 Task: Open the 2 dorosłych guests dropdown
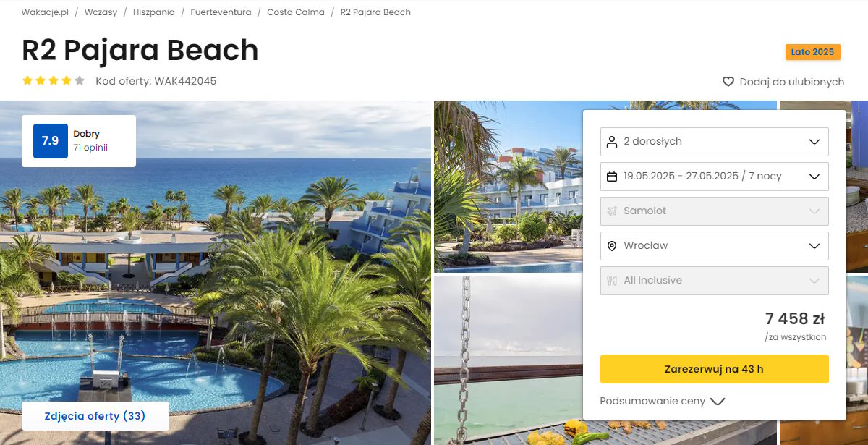click(715, 142)
